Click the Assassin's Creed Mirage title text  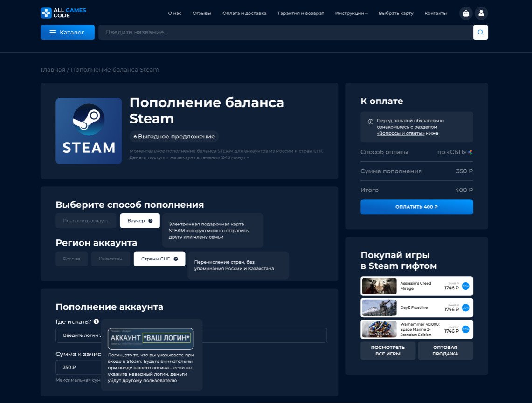tap(415, 286)
